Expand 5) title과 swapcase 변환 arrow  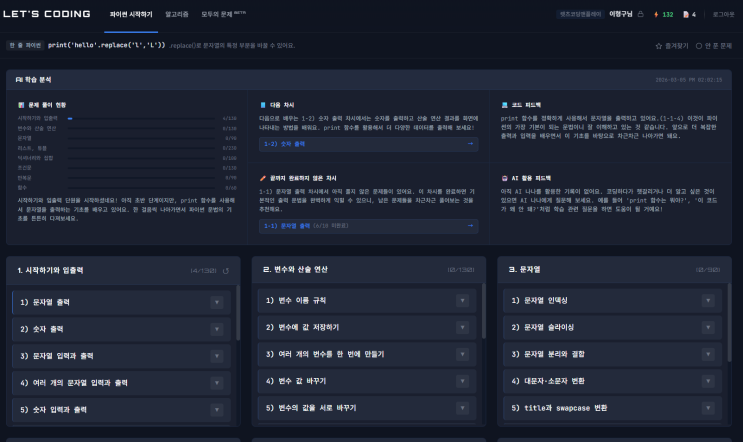[x=708, y=408]
